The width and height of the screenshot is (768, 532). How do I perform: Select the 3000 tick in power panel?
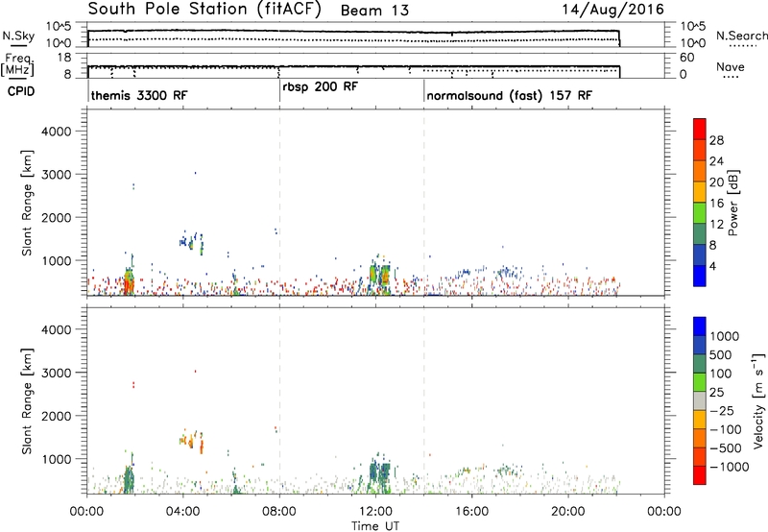[57, 175]
